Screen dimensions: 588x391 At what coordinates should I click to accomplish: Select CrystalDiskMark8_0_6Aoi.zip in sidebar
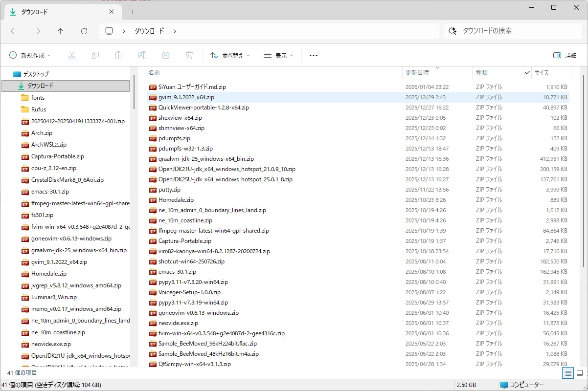point(68,180)
